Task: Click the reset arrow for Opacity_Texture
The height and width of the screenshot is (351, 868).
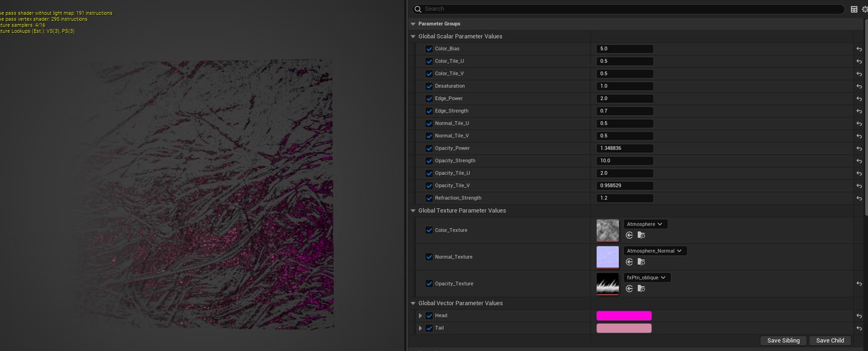Action: pos(859,284)
